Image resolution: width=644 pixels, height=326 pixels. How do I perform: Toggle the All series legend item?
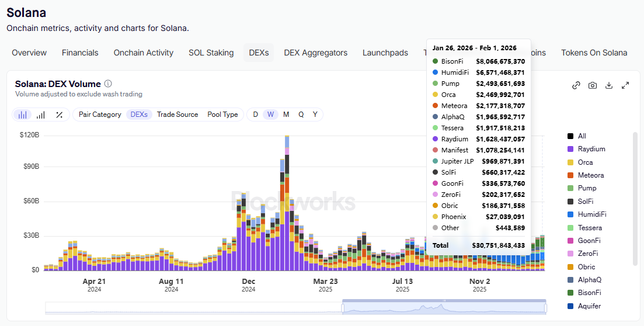[582, 136]
